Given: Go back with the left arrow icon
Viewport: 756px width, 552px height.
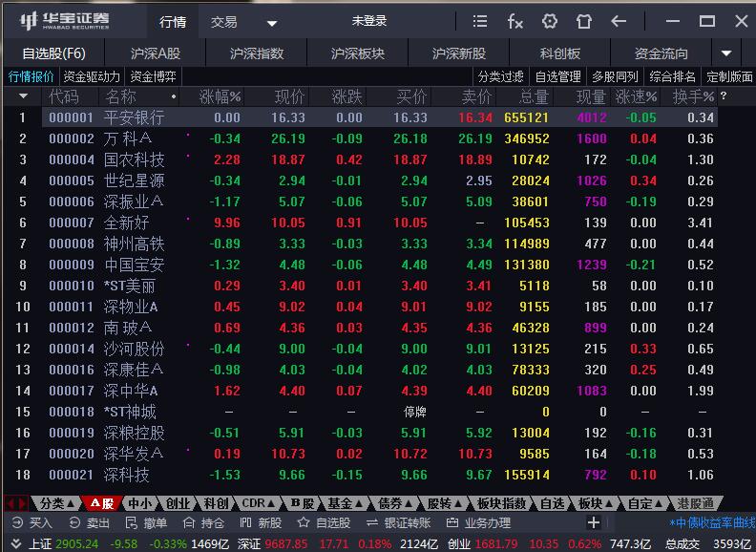Looking at the screenshot, I should click(619, 21).
